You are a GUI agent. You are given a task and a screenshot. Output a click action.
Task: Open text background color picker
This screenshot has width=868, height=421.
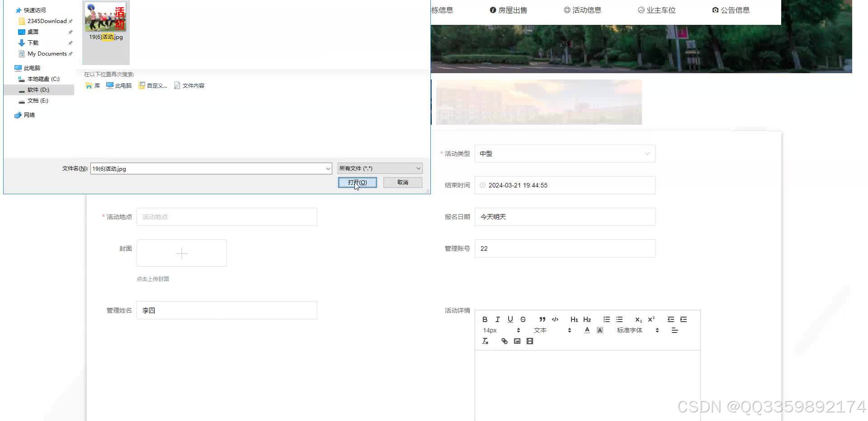(x=600, y=330)
